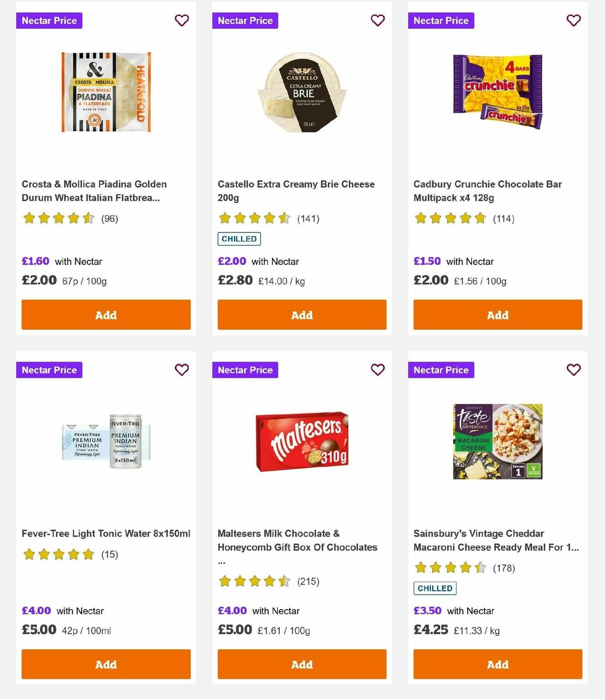Favourite the Castello Extra Creamy Brie Cheese
Viewport: 605px width, 700px height.
377,20
